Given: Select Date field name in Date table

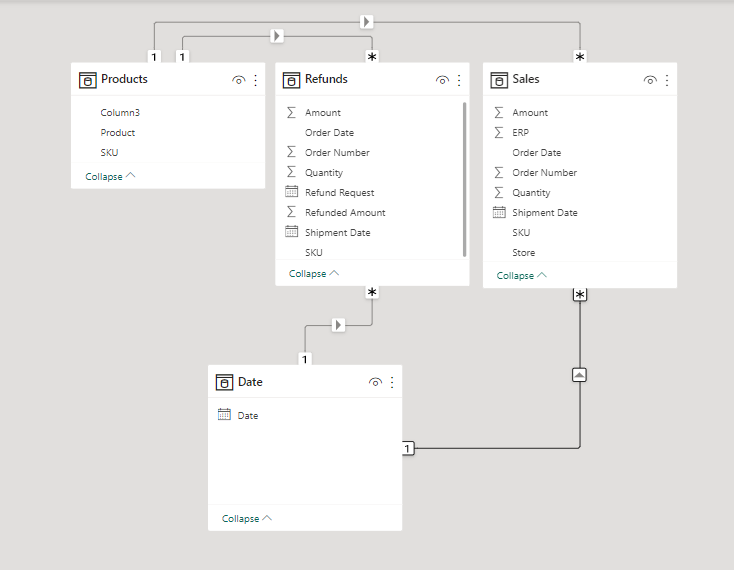Looking at the screenshot, I should 248,416.
